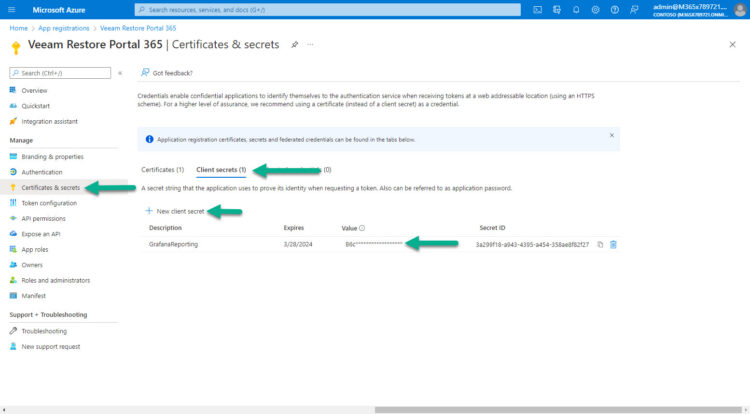Open Directories and subscriptions filter icon

[557, 10]
